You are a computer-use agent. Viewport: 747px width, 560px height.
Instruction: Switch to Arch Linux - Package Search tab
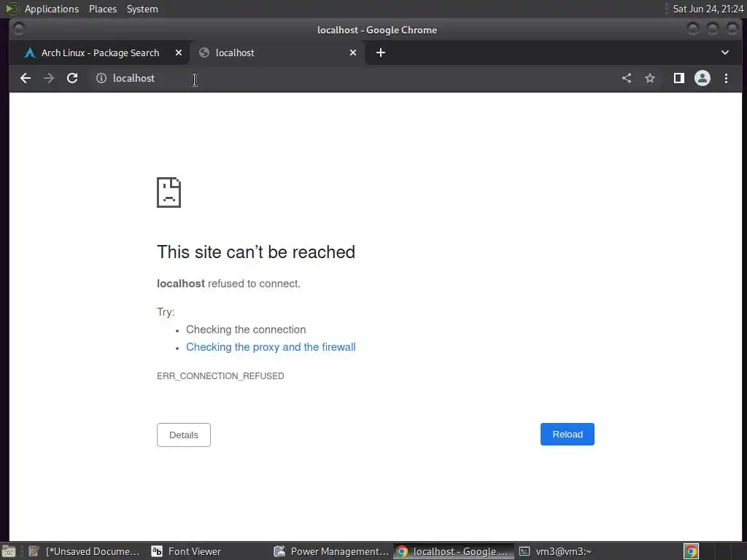pyautogui.click(x=100, y=52)
